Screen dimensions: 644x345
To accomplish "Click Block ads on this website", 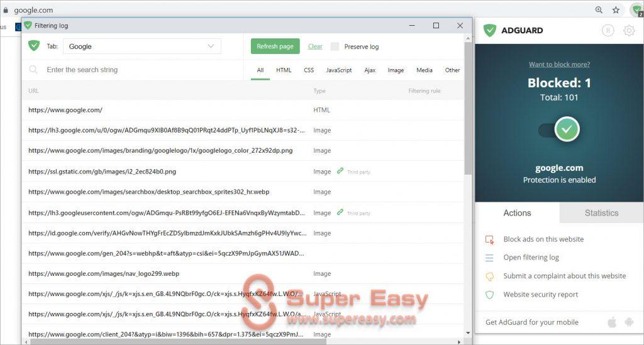I will tap(543, 239).
